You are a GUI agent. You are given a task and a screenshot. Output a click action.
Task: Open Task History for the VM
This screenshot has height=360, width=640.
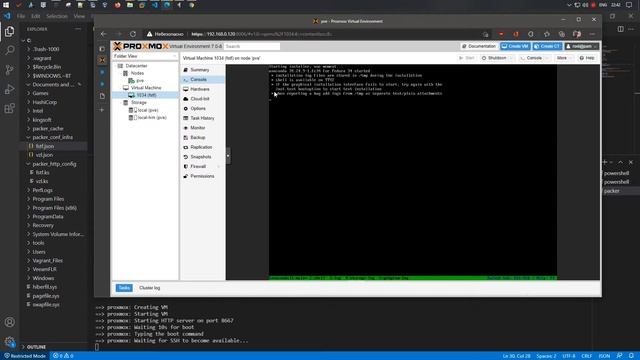202,118
